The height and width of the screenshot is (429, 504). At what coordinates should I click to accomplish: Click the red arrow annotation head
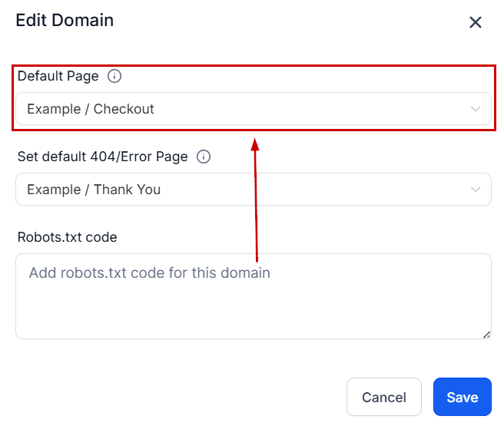click(255, 144)
